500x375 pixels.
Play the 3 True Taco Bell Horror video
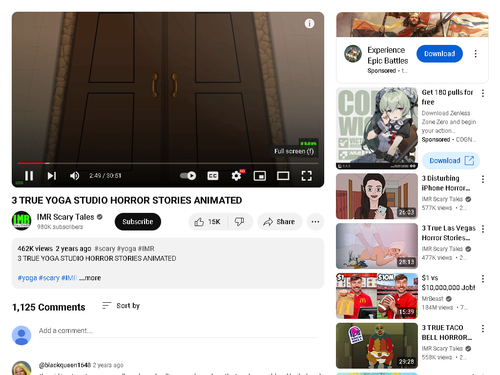tap(377, 346)
